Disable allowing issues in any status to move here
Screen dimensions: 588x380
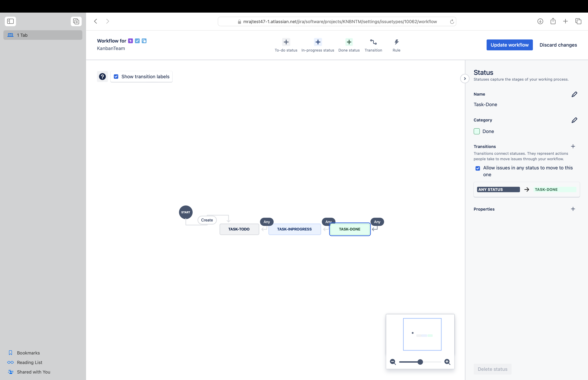478,168
